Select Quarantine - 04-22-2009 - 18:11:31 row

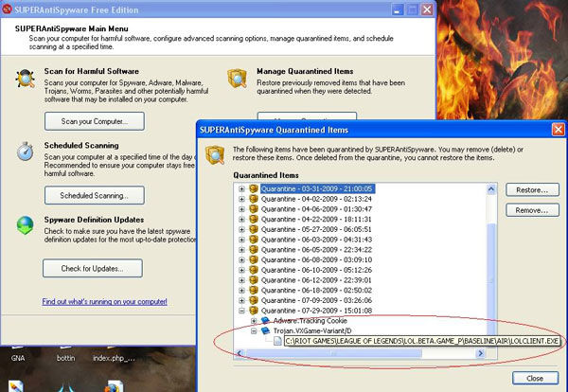[316, 219]
